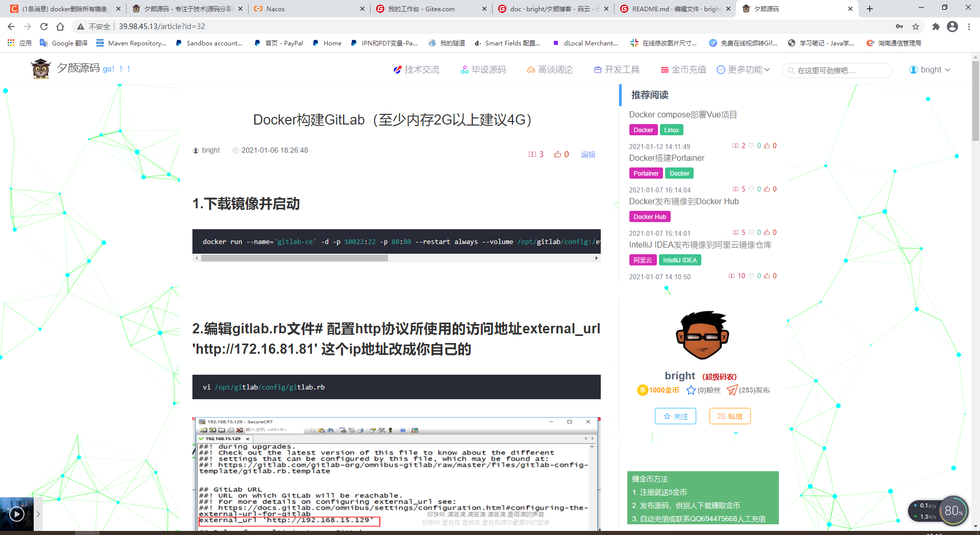This screenshot has width=980, height=535.
Task: Open the 应用 apps bookmark icon
Action: pyautogui.click(x=19, y=43)
